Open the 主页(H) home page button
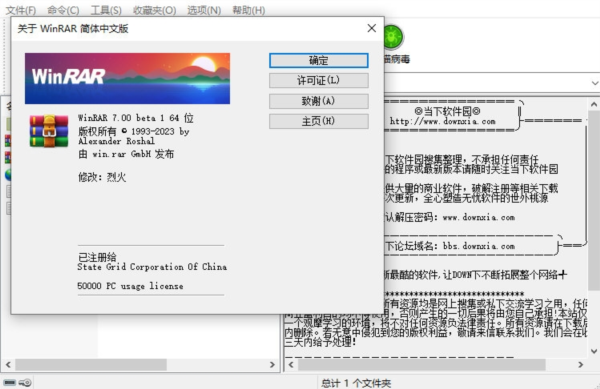 (318, 121)
